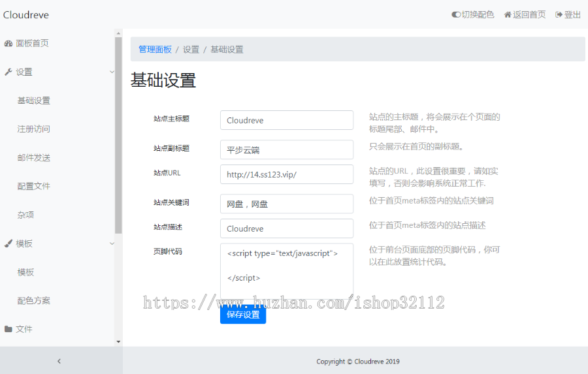Click the help text 只会展示在首页的副标题

coord(416,146)
